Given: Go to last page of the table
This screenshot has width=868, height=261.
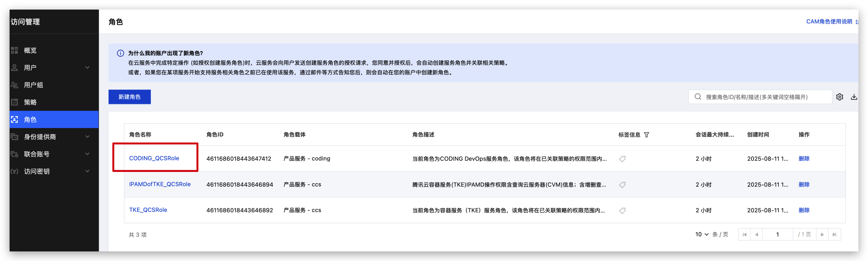Looking at the screenshot, I should click(834, 234).
